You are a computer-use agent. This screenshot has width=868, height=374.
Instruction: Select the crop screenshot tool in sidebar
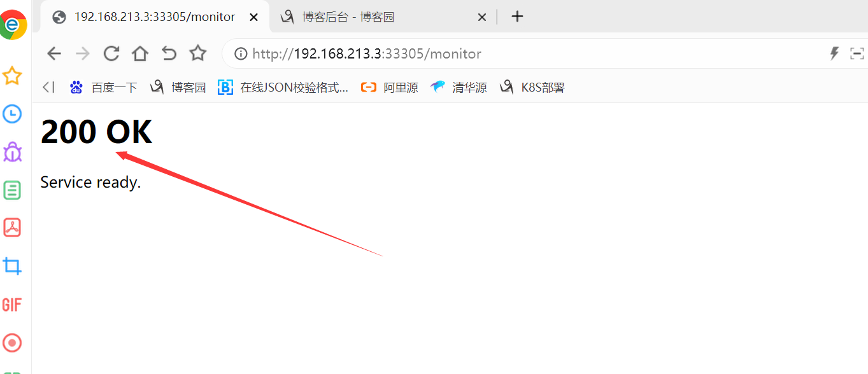pos(12,266)
